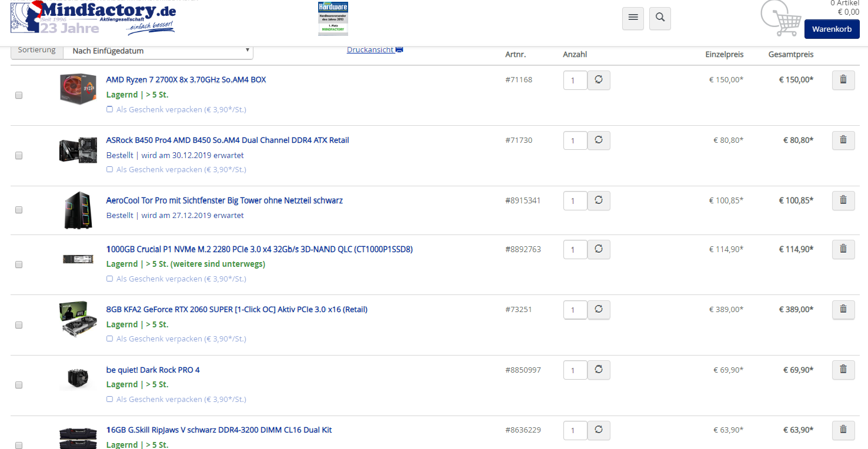Click the G.Skill RipJaws V RAM thumbnail
Image resolution: width=868 pixels, height=449 pixels.
pyautogui.click(x=78, y=438)
